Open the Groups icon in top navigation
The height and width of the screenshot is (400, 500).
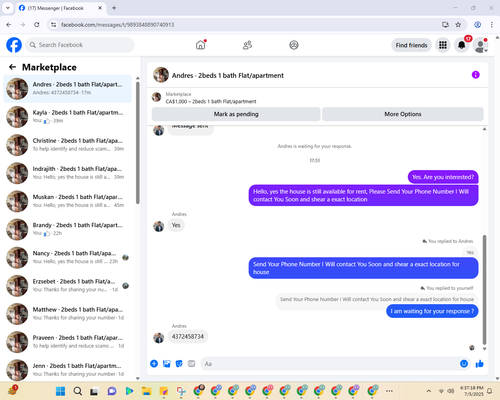(294, 45)
